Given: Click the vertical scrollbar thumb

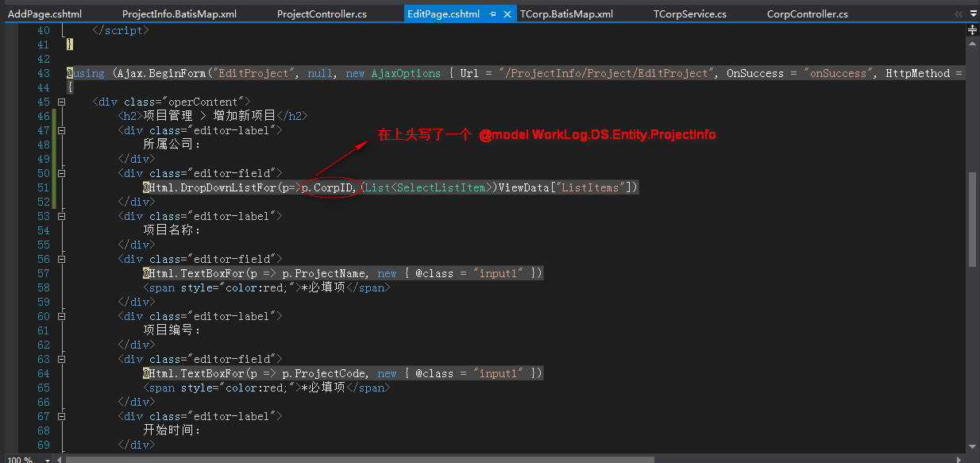Looking at the screenshot, I should pos(972,220).
